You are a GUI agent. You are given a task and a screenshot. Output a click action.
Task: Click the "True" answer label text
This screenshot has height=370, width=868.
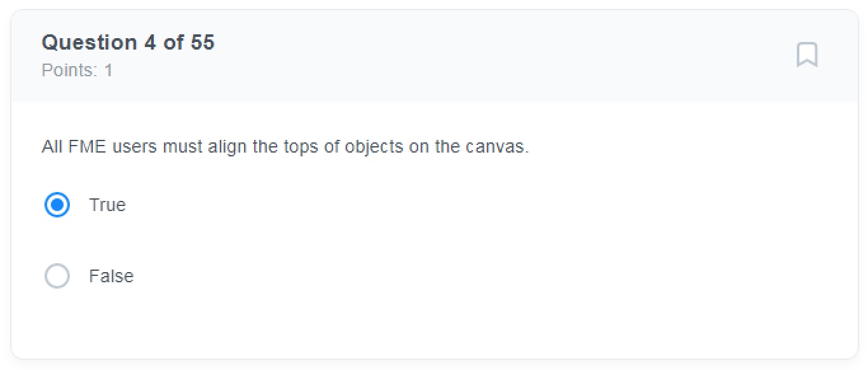coord(107,205)
